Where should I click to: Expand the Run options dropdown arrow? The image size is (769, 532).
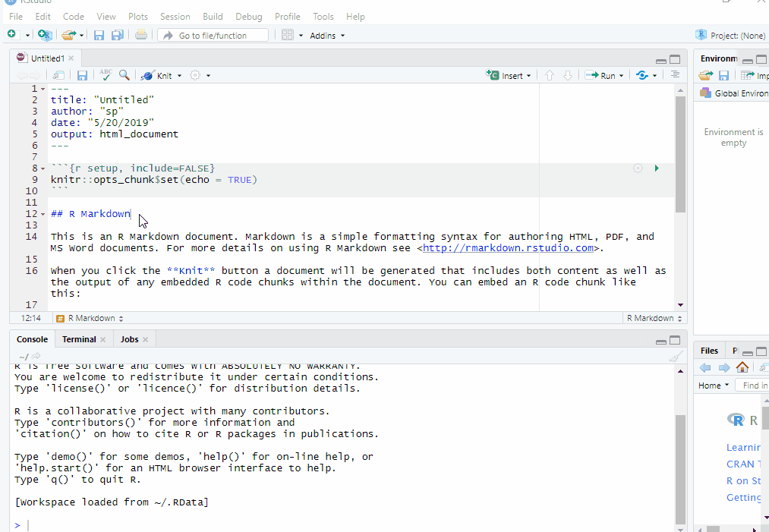(621, 75)
